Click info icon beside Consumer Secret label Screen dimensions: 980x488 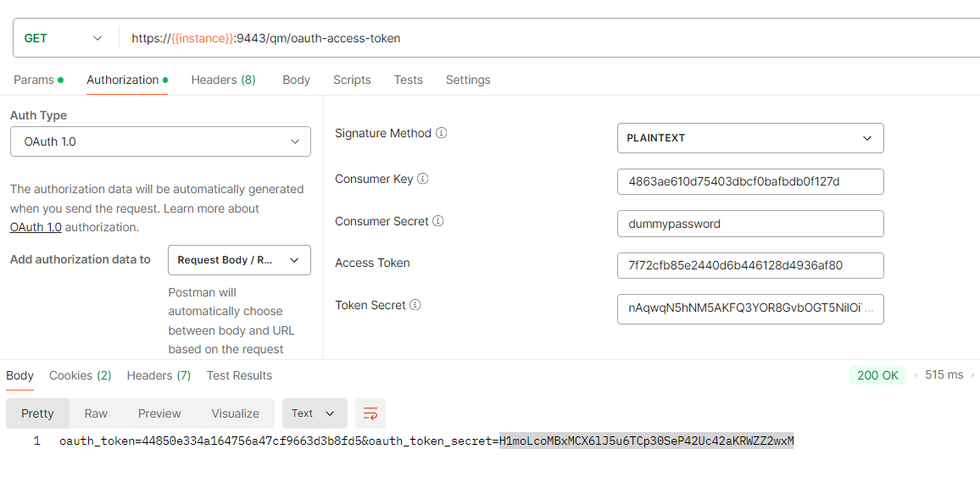click(438, 221)
